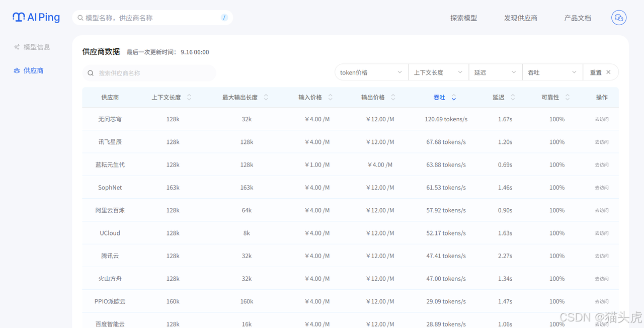644x328 pixels.
Task: Click the magnifier icon in top search bar
Action: 80,18
